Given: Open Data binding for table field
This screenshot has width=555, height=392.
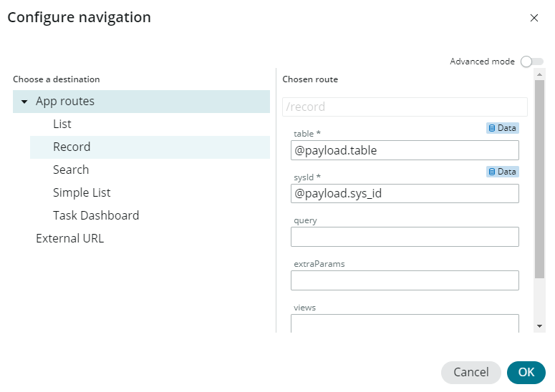Looking at the screenshot, I should 502,128.
